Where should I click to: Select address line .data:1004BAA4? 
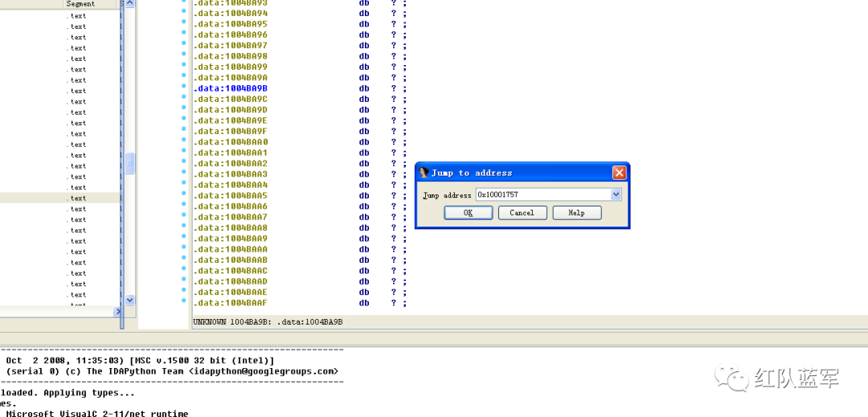point(231,185)
